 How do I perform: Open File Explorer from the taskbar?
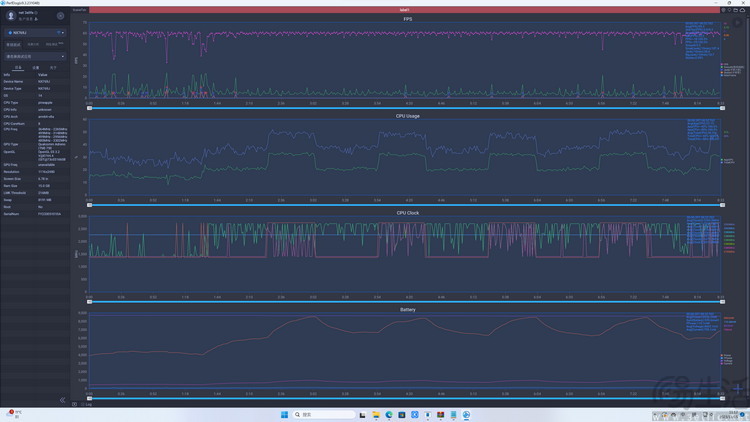(376, 414)
